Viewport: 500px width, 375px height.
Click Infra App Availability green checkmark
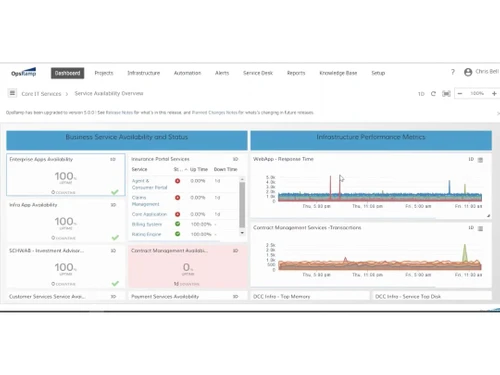(115, 237)
